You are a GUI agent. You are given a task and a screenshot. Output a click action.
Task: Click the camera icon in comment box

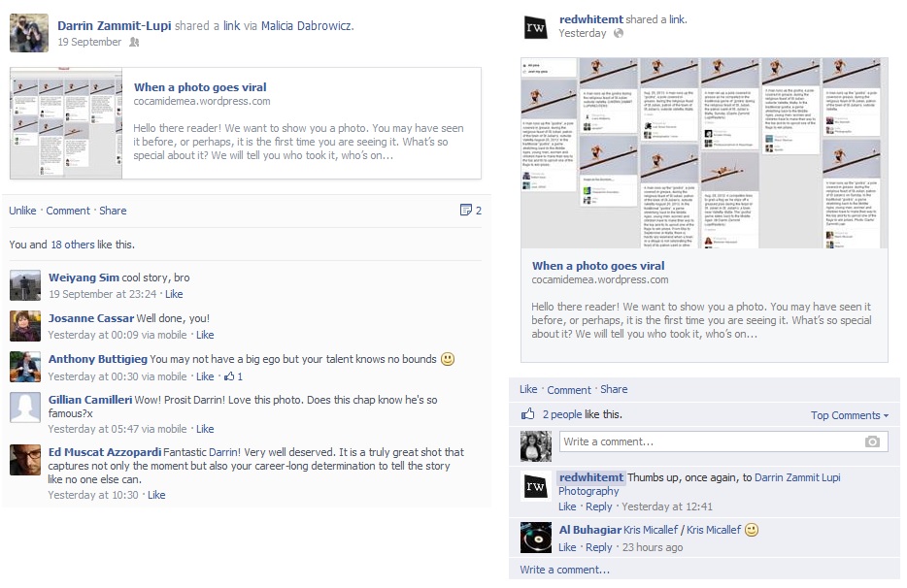click(x=872, y=441)
